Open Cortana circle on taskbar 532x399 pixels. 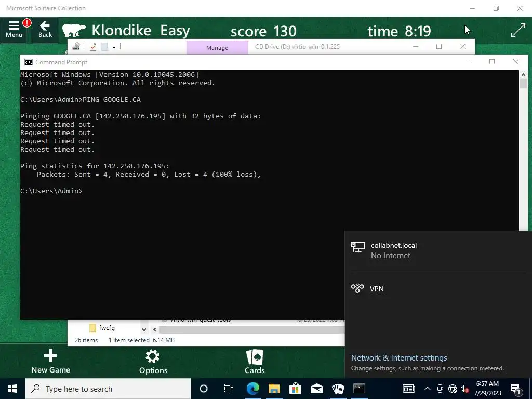click(204, 389)
